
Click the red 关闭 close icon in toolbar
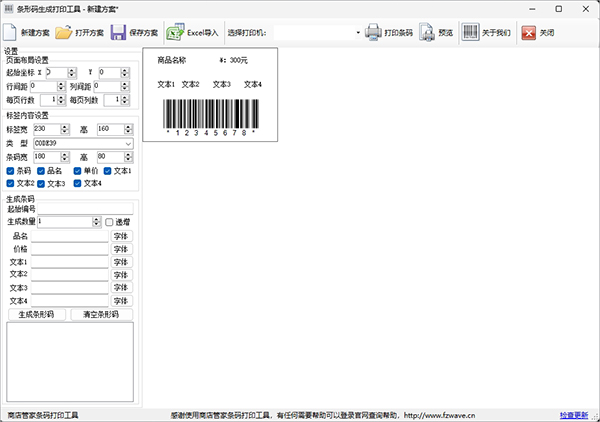click(x=527, y=32)
